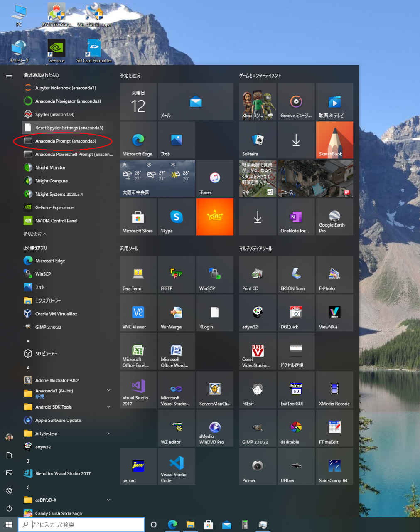Open the E-Photo tile
Image resolution: width=420 pixels, height=532 pixels.
tap(334, 274)
